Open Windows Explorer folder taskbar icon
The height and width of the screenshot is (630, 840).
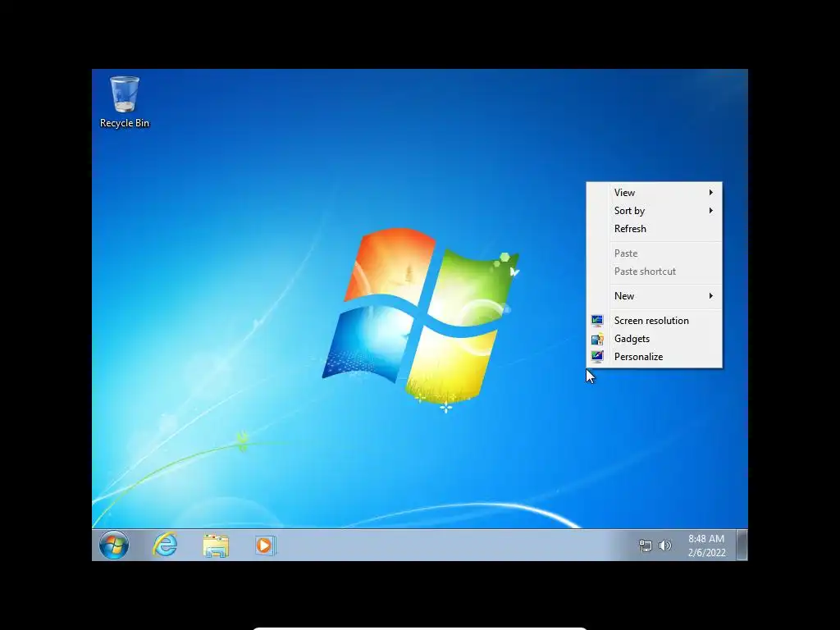click(216, 546)
